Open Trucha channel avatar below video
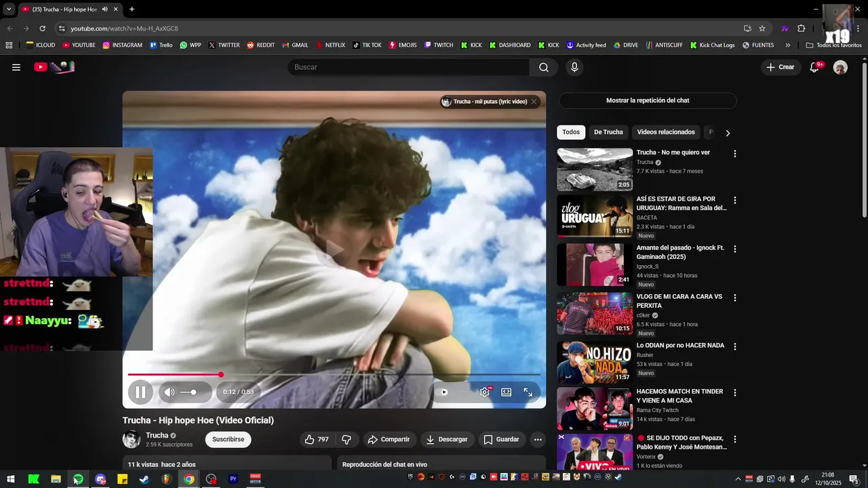The width and height of the screenshot is (868, 488). pyautogui.click(x=132, y=439)
